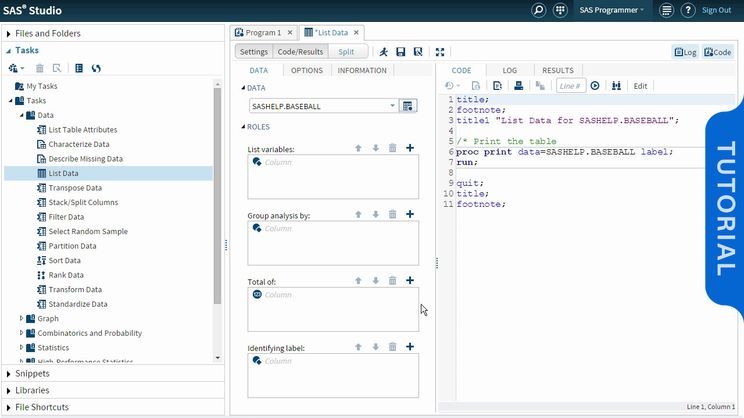Add a column to List variables

[410, 149]
